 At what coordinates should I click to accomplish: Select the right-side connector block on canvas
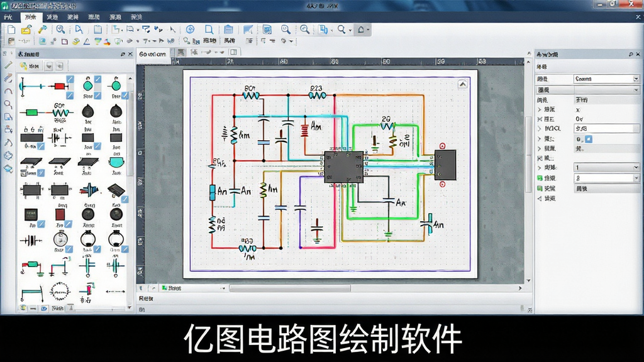[445, 165]
